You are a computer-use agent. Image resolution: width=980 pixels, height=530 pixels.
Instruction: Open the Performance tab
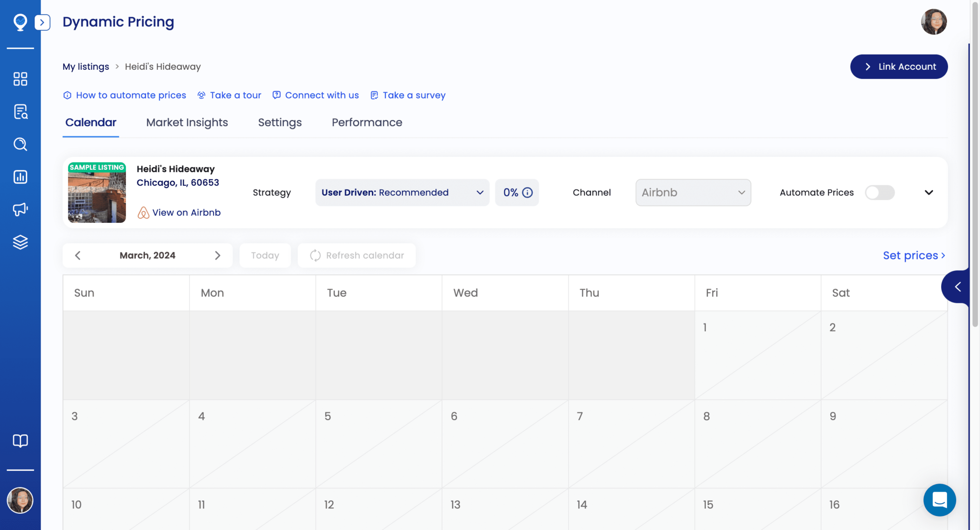tap(367, 122)
